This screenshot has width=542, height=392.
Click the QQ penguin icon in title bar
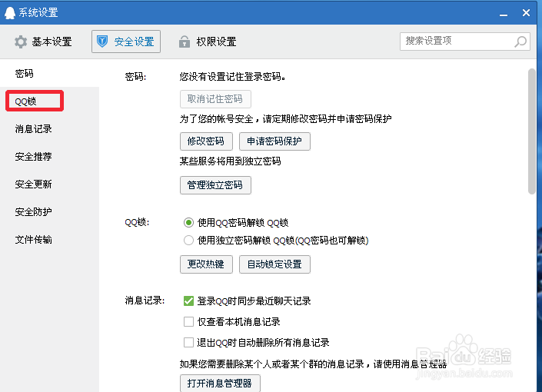[10, 13]
